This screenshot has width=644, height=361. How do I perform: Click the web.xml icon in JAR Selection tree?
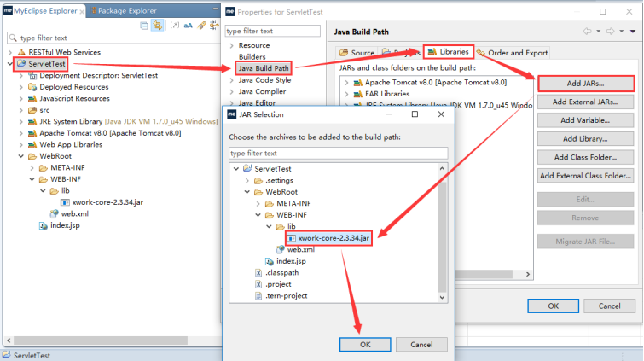point(281,249)
